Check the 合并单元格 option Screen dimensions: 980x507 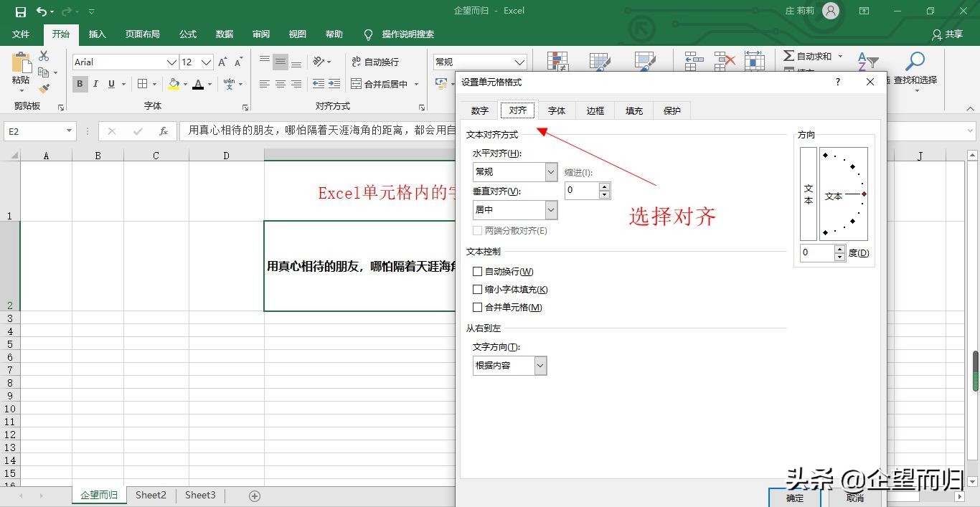point(478,307)
